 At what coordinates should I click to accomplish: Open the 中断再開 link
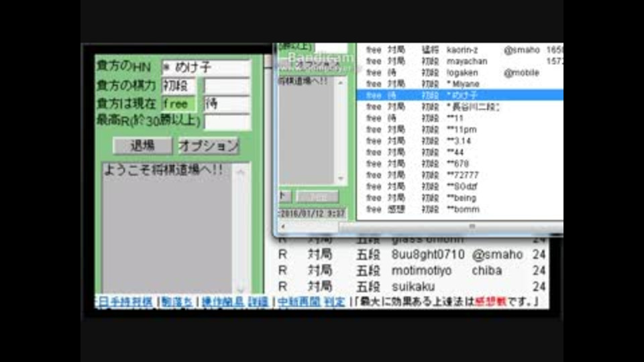tap(299, 302)
